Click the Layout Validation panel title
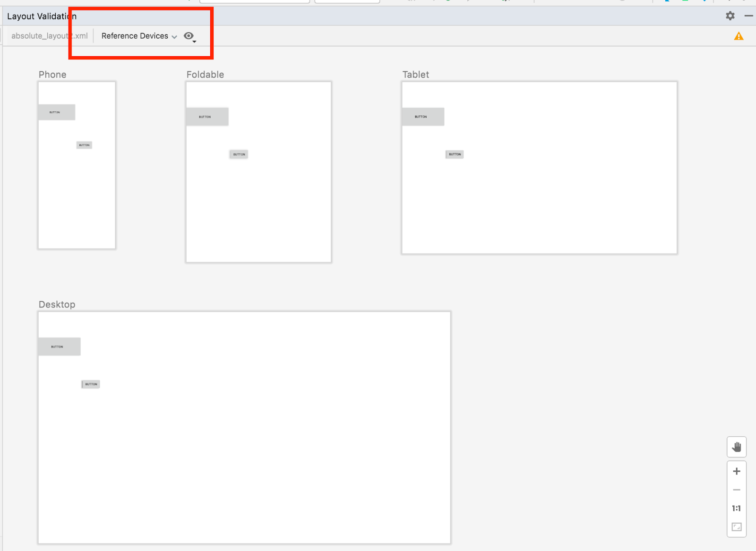 pos(42,17)
